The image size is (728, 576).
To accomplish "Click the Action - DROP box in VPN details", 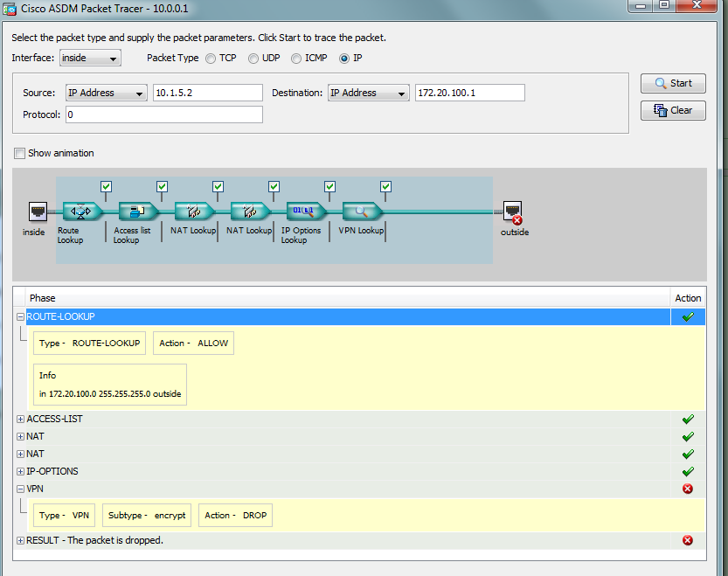I will point(235,515).
